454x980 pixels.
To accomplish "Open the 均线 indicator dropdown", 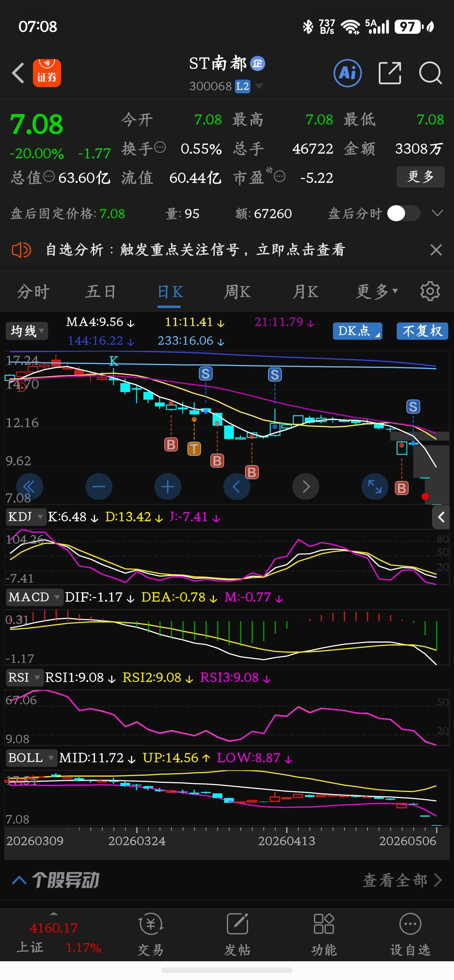I will click(x=27, y=331).
